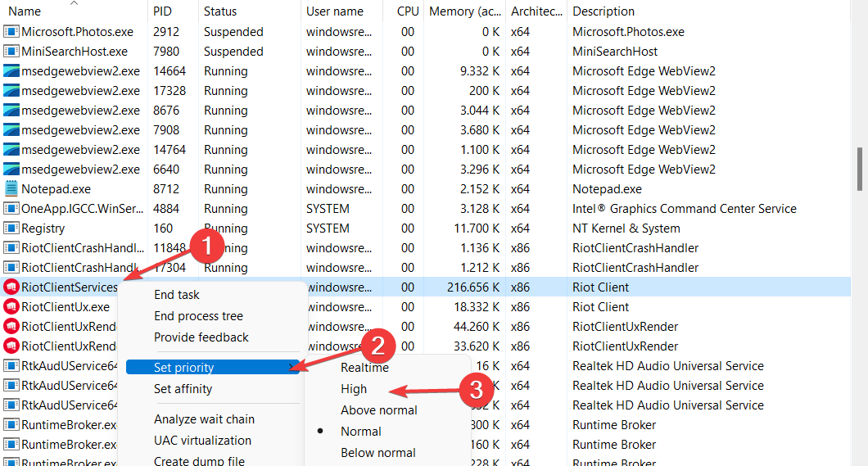Click the Registry process icon
This screenshot has width=868, height=466.
pos(11,228)
